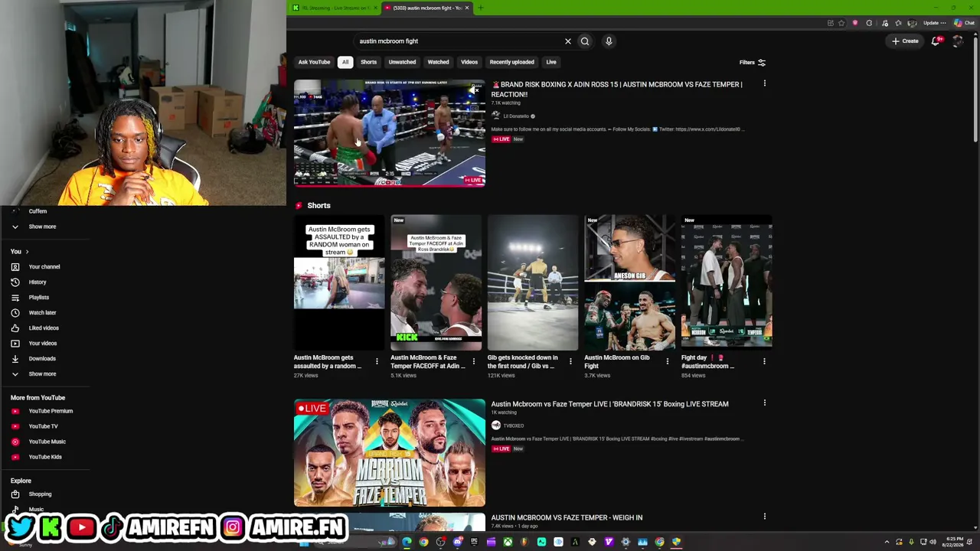Open YouTube Kids from the sidebar

[x=45, y=457]
